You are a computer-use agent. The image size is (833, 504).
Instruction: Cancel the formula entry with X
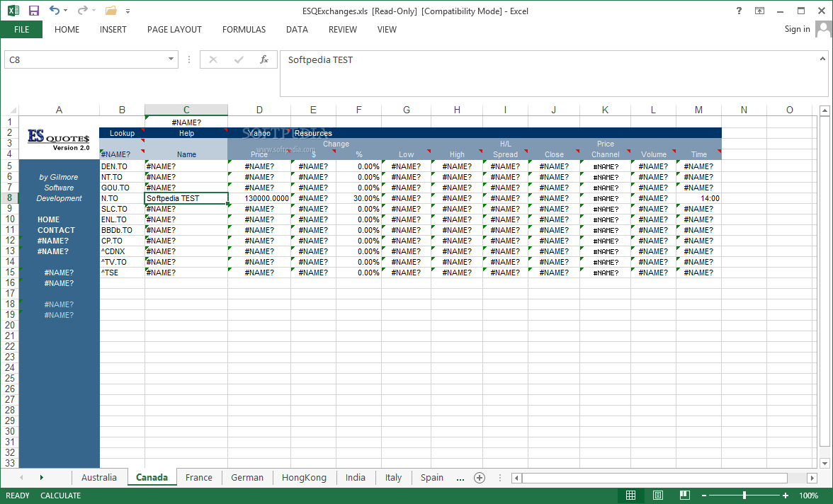(x=213, y=59)
